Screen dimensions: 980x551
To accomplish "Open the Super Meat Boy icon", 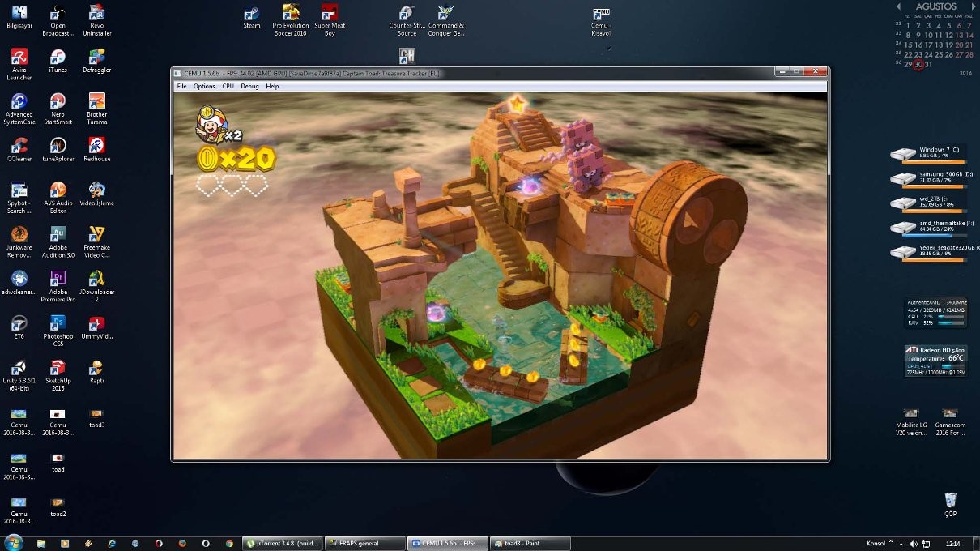I will 330,19.
